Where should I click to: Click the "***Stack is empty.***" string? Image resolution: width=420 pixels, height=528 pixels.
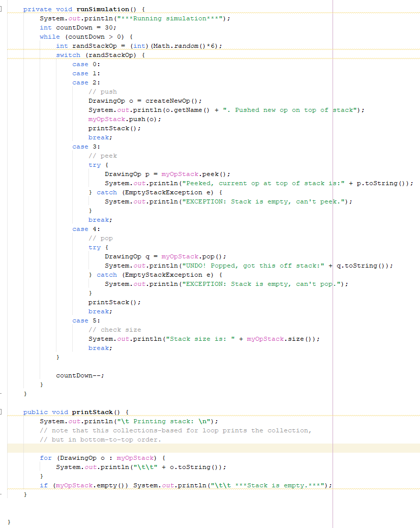tap(267, 485)
